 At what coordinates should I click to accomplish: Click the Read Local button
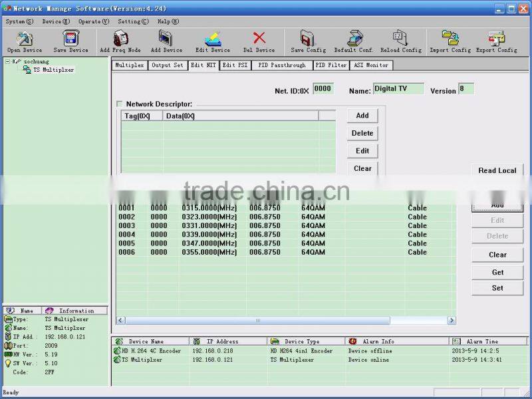[x=497, y=170]
